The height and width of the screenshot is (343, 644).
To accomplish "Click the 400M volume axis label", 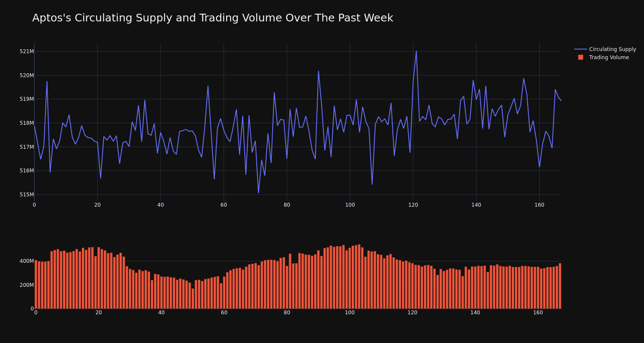I will 27,261.
